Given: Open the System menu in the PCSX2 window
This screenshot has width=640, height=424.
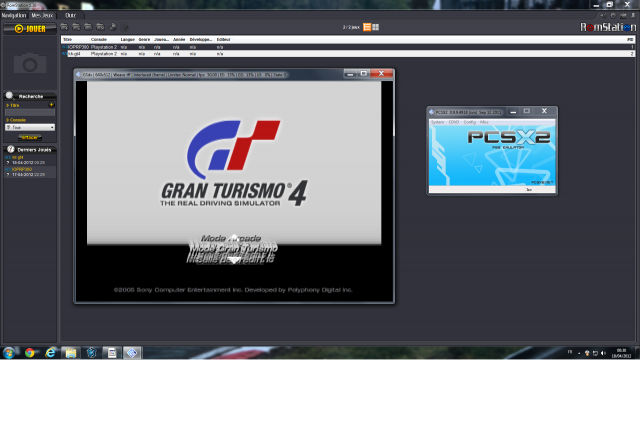Looking at the screenshot, I should coord(438,122).
